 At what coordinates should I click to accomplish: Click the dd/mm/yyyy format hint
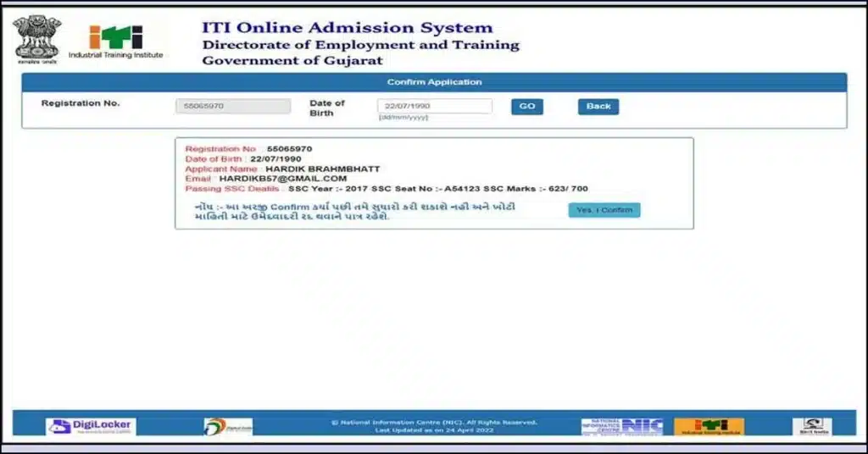pyautogui.click(x=403, y=117)
